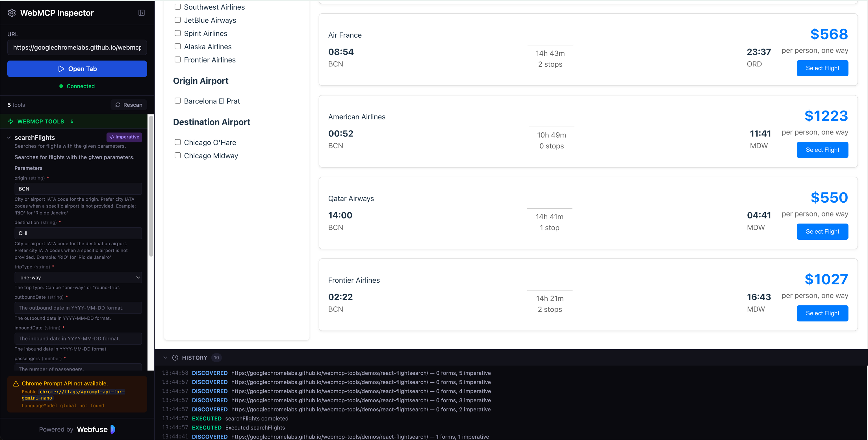
Task: Click the 11:41 arrival time
Action: (760, 134)
